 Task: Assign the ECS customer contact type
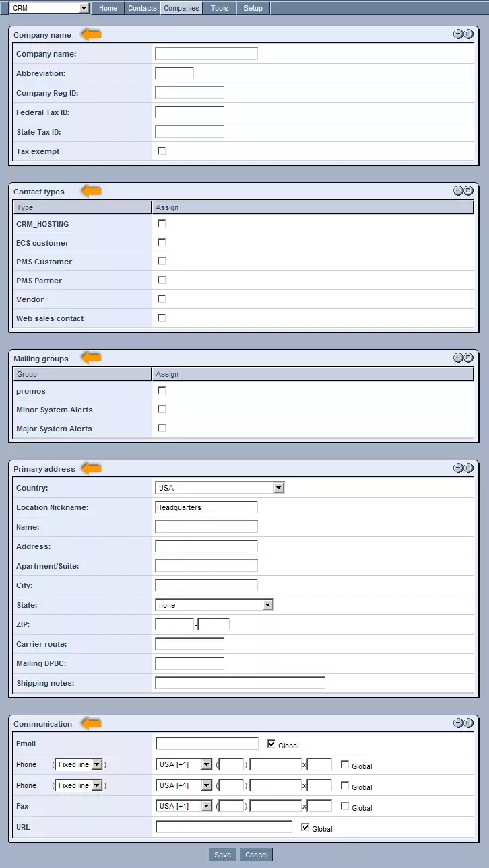162,242
